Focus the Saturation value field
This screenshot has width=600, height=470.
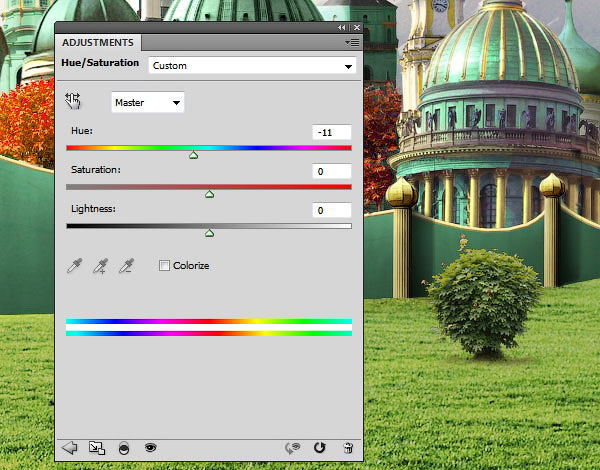pyautogui.click(x=332, y=171)
